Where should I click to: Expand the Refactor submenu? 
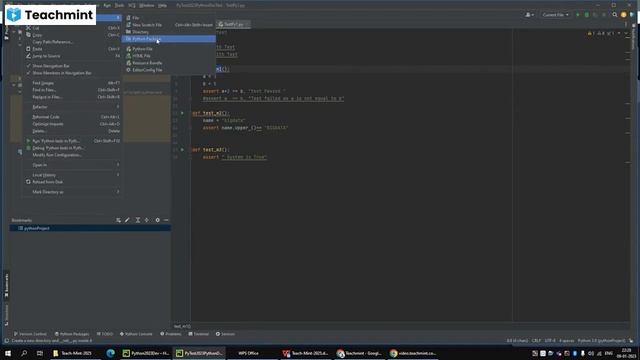coord(72,107)
